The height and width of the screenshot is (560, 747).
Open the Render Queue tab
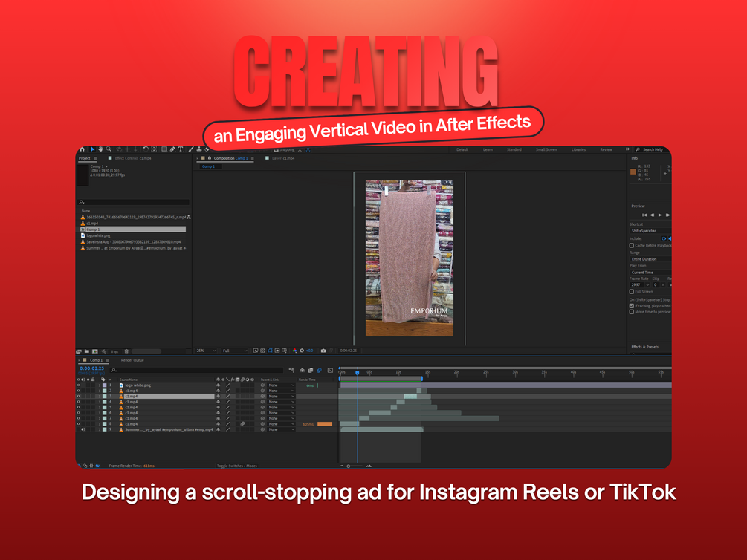pyautogui.click(x=132, y=360)
